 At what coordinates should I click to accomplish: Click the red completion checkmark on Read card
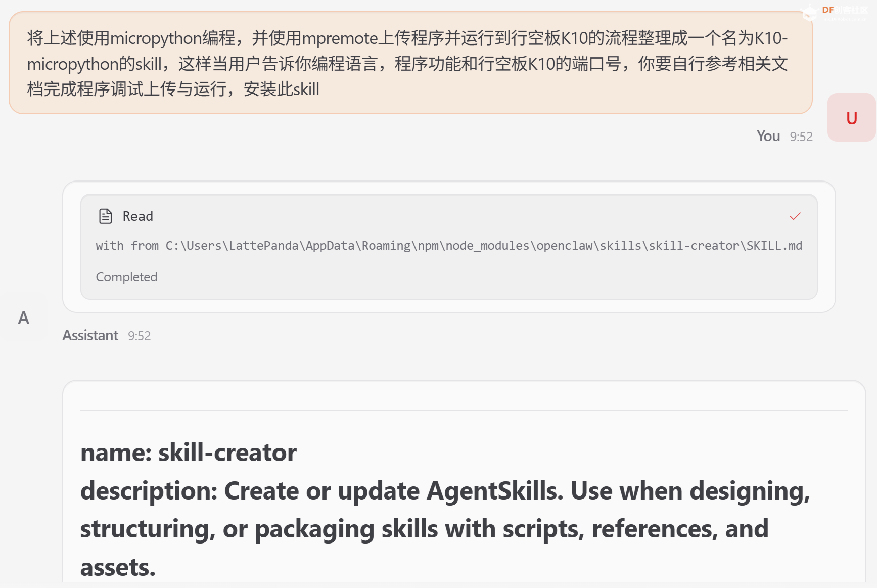pyautogui.click(x=795, y=216)
